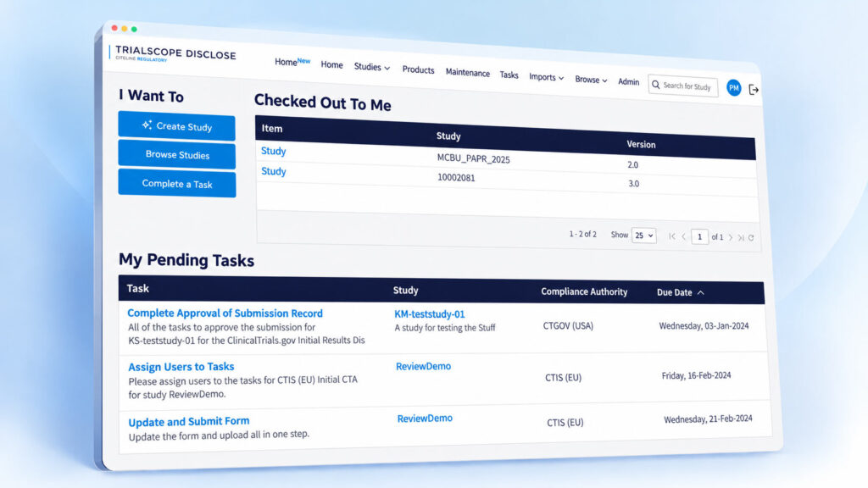The height and width of the screenshot is (488, 868).
Task: Click the Version column header
Action: coord(641,144)
